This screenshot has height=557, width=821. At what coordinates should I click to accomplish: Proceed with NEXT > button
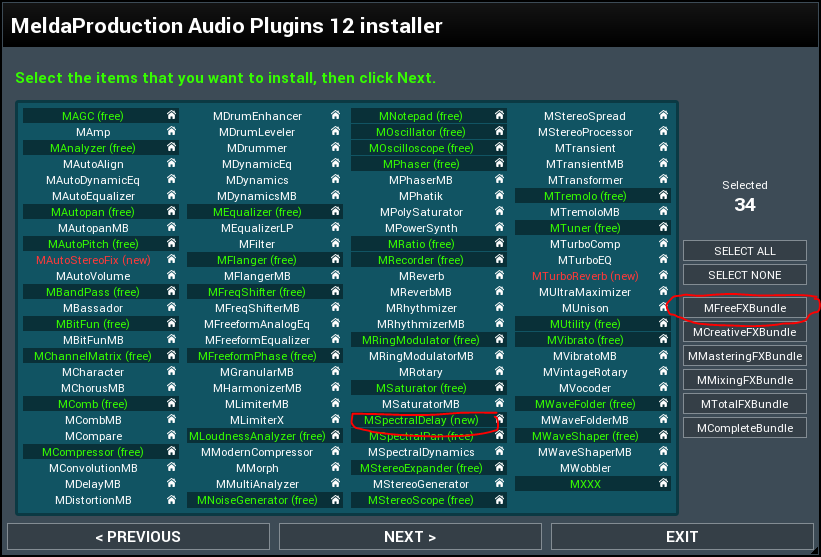click(410, 537)
